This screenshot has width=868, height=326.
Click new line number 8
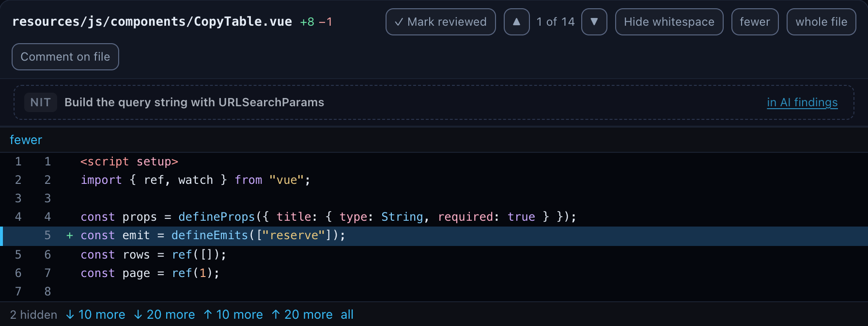pyautogui.click(x=47, y=292)
